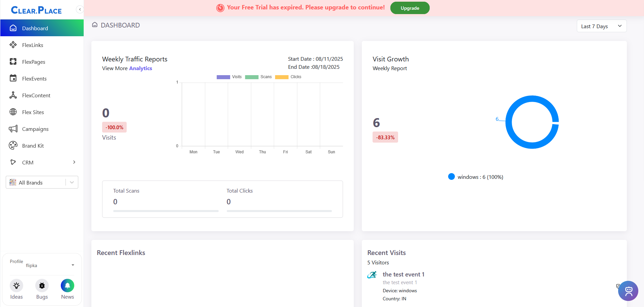
Task: Open the All Brands selector
Action: (42, 182)
